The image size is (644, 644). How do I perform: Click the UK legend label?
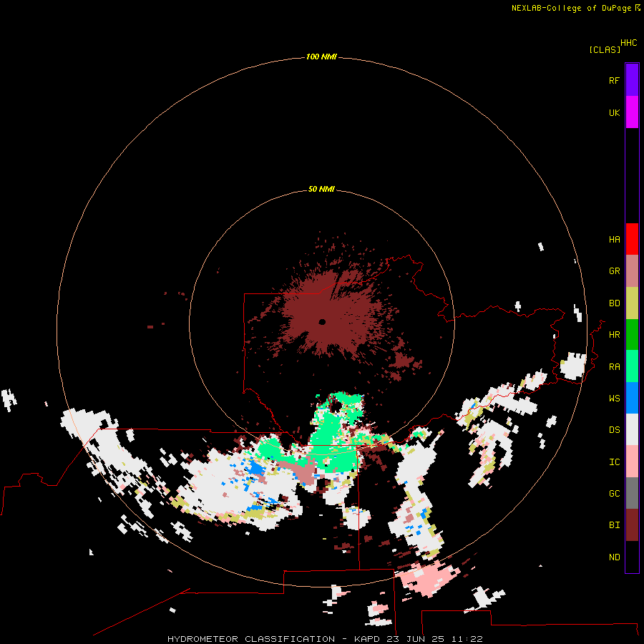614,112
